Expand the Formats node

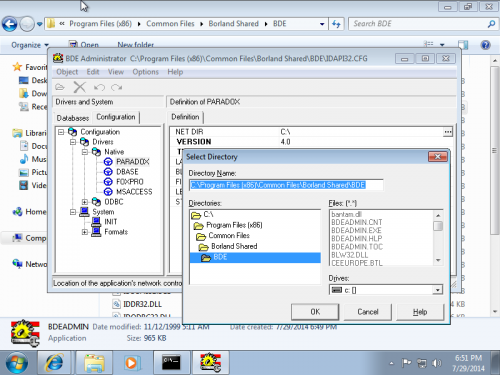pos(85,232)
